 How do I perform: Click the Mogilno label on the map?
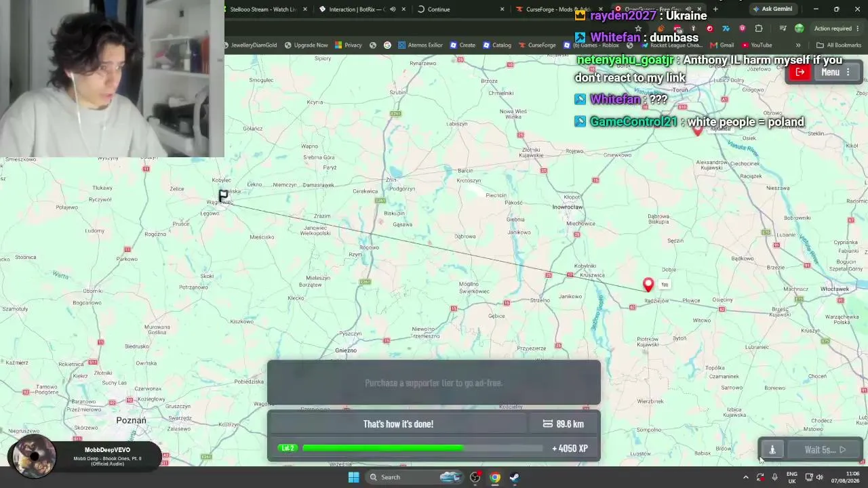469,285
